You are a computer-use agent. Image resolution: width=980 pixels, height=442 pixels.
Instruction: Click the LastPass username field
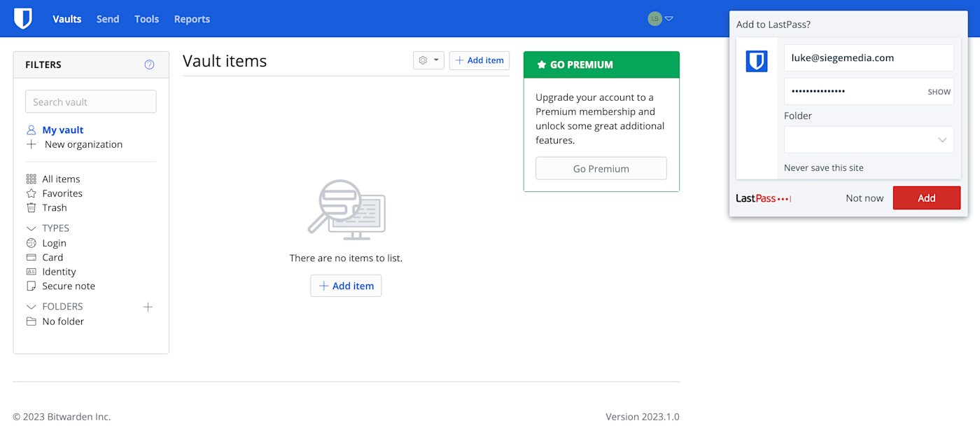[x=869, y=57]
